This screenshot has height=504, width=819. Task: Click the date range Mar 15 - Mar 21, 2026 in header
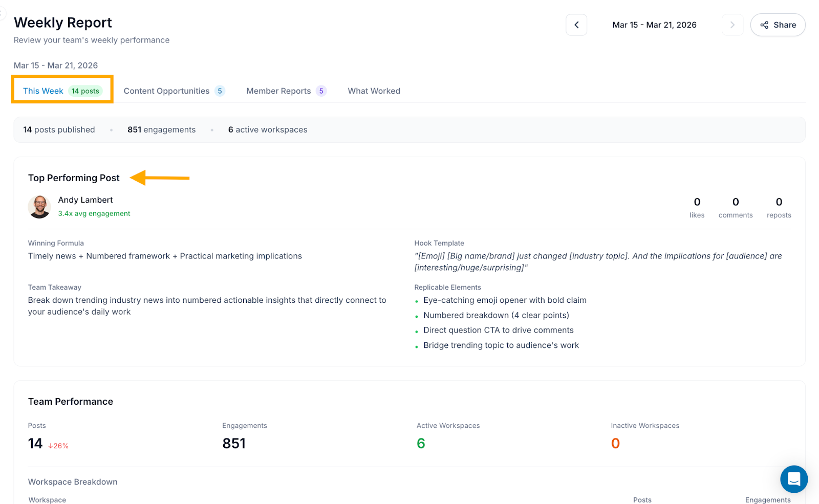654,25
